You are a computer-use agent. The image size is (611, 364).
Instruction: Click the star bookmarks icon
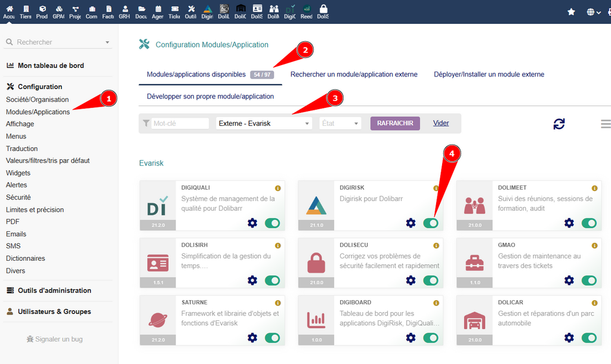coord(570,10)
